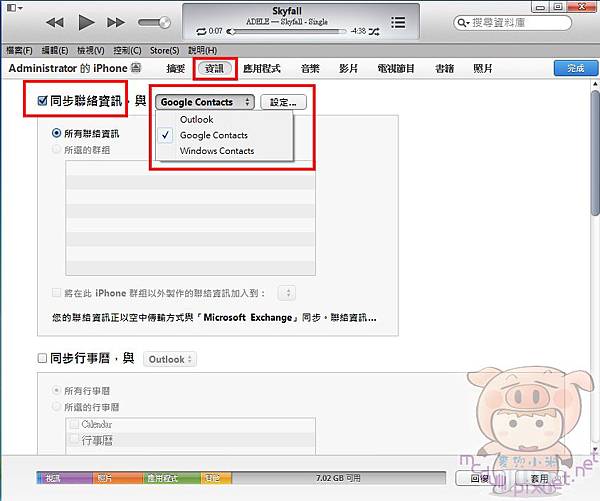Viewport: 600px width, 501px height.
Task: Choose Google Contacts in the list
Action: (225, 135)
